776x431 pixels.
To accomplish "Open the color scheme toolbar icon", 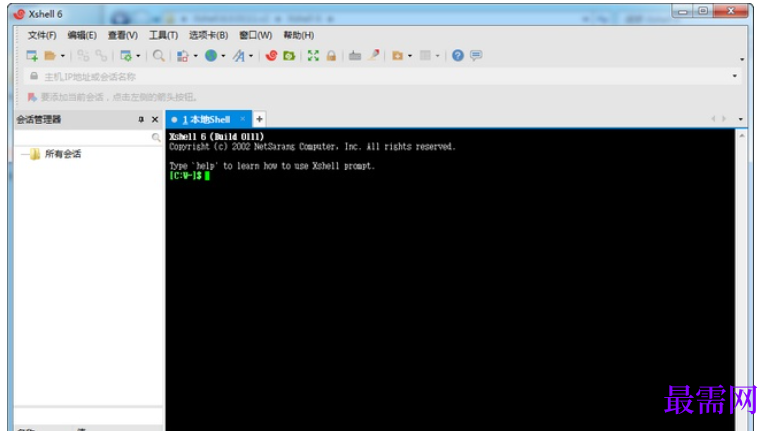I will [183, 56].
